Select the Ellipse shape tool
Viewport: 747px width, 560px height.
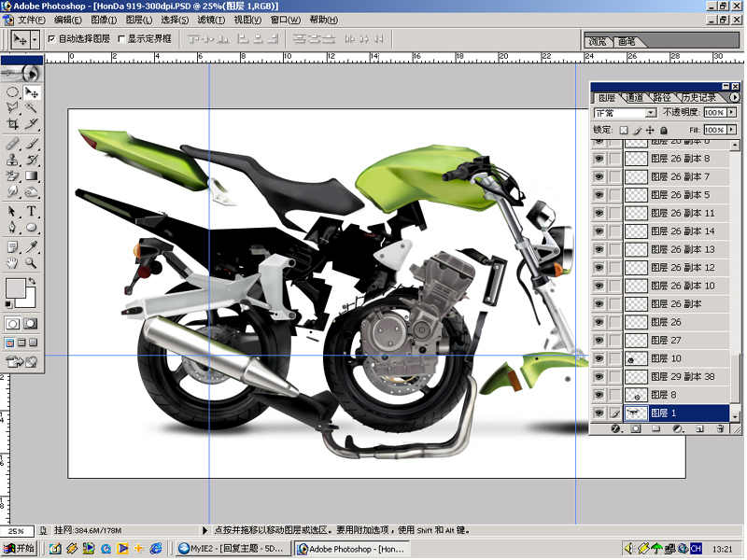(32, 227)
